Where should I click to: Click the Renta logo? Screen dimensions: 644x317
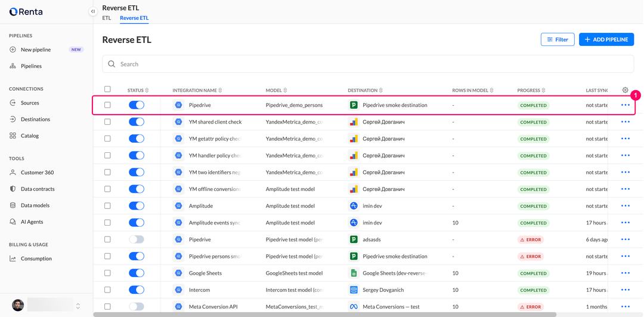pos(26,12)
